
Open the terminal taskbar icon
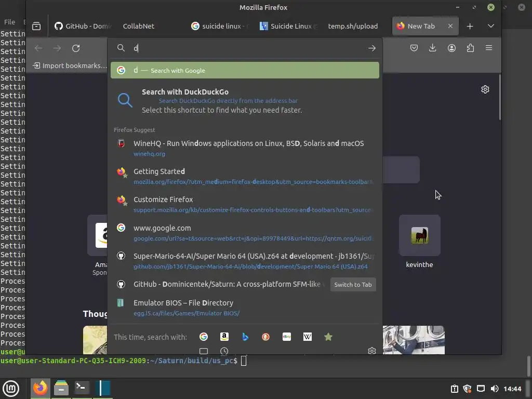(x=82, y=388)
